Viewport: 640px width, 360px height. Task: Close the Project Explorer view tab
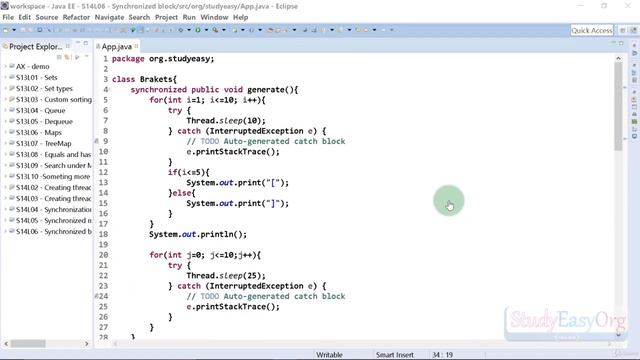pos(68,46)
